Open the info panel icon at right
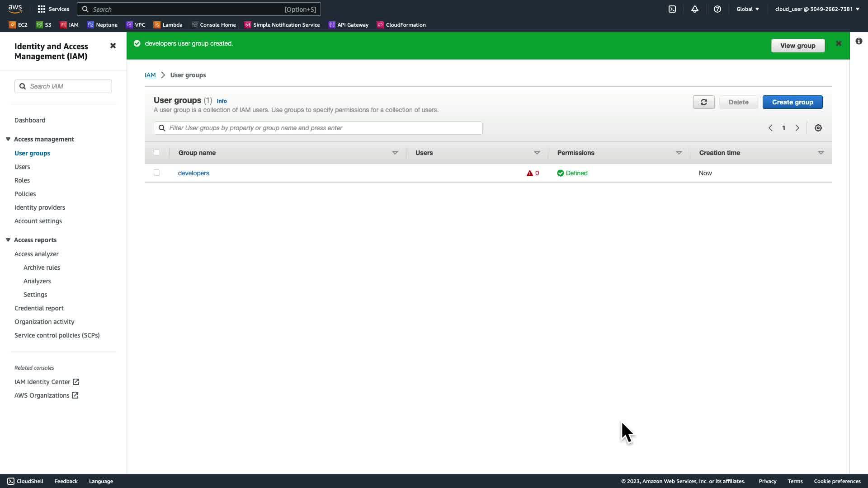Screen dimensions: 868x488 [x=859, y=41]
